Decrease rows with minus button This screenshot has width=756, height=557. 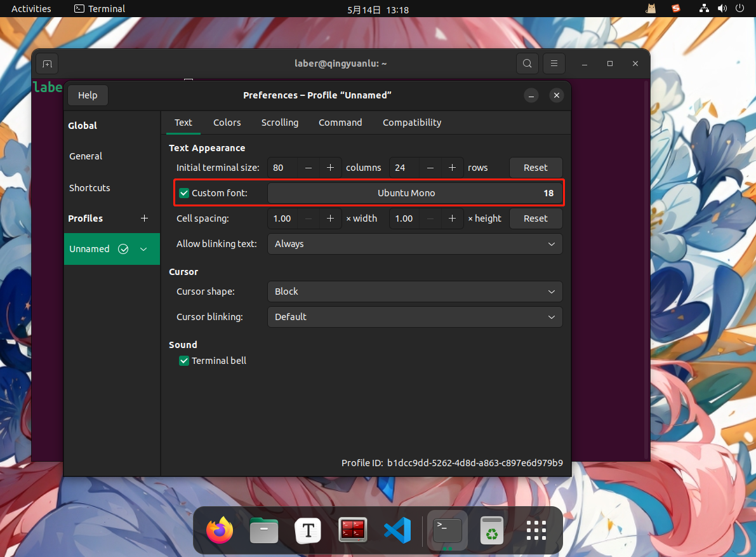[430, 168]
